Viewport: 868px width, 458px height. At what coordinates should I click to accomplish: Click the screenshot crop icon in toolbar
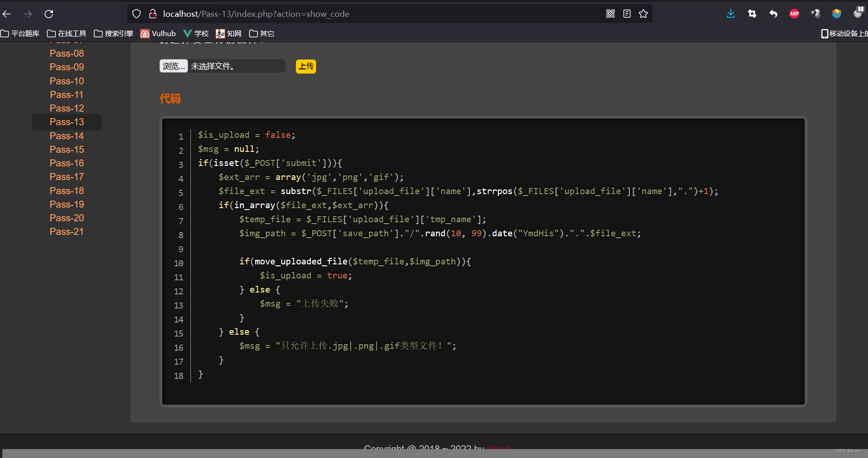[x=752, y=14]
